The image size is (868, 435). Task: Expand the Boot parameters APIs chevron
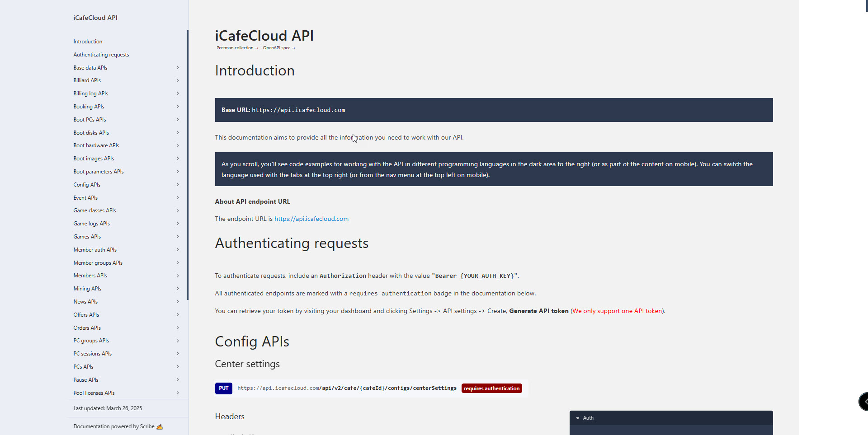[x=178, y=172]
